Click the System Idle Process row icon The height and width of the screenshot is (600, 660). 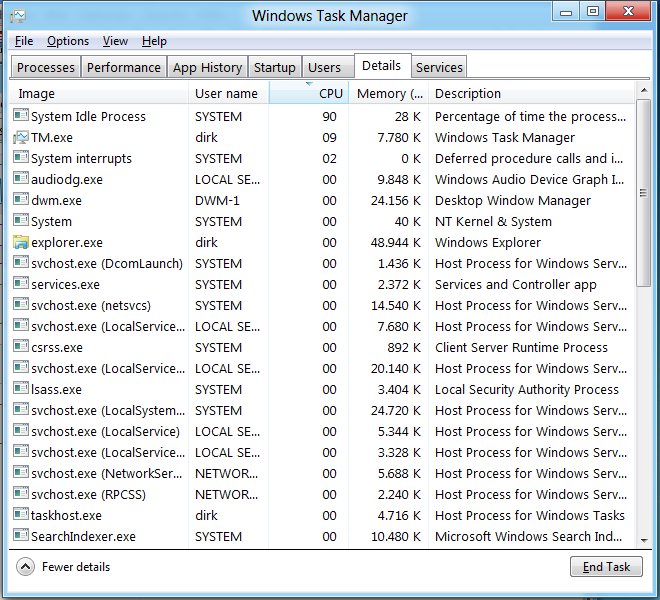click(x=21, y=115)
